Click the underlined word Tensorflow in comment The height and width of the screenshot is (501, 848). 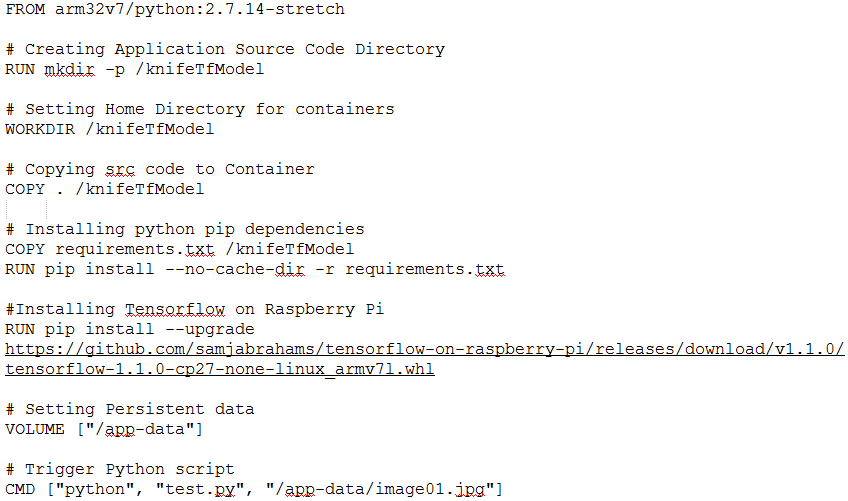[x=175, y=309]
